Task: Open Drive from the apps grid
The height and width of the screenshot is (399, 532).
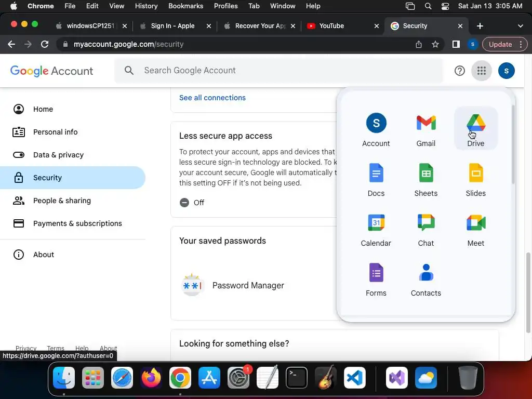Action: tap(476, 129)
